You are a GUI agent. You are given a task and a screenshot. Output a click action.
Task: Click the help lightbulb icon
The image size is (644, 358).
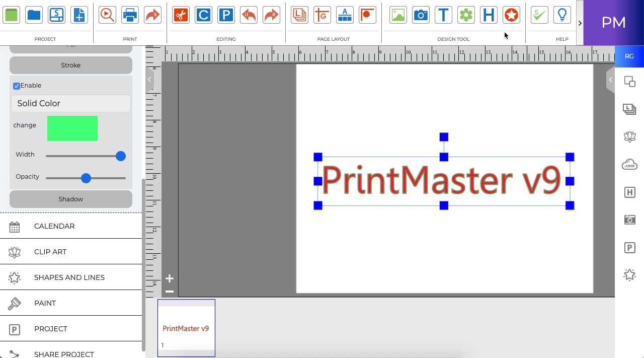click(x=562, y=15)
